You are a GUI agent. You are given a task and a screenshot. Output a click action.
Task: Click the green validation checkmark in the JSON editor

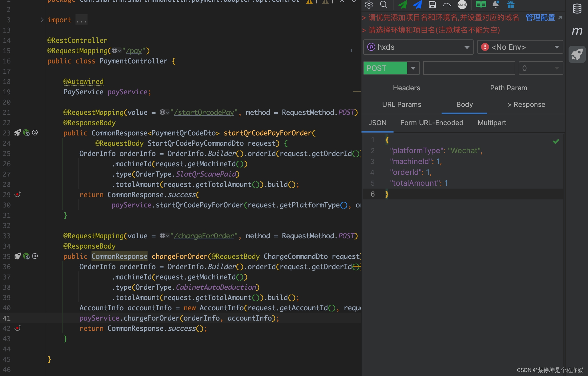(x=556, y=141)
